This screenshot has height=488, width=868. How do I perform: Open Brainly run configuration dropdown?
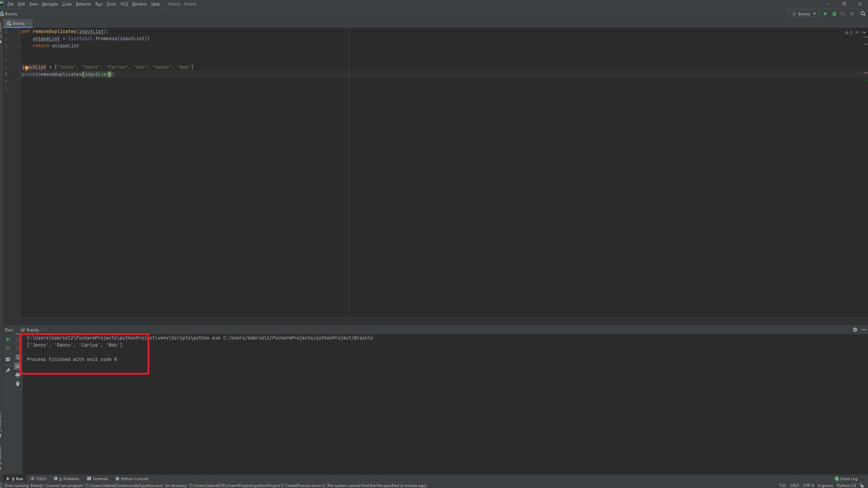coord(804,14)
